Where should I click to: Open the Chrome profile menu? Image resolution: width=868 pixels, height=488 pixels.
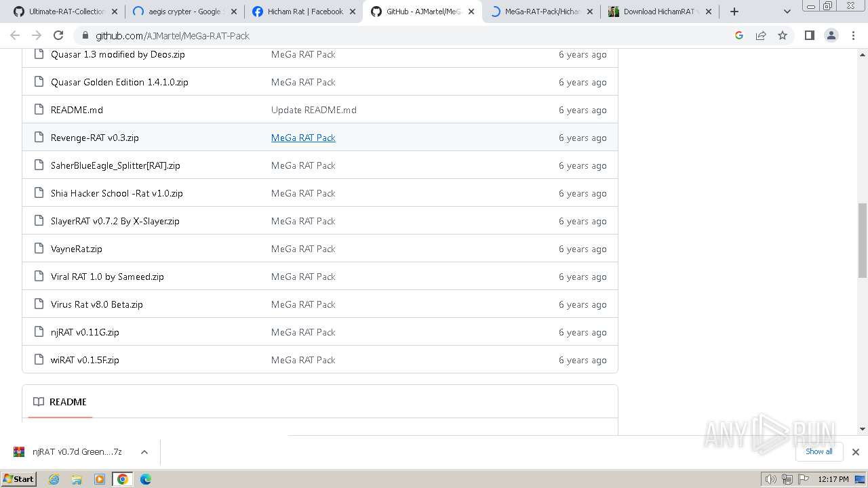(831, 35)
